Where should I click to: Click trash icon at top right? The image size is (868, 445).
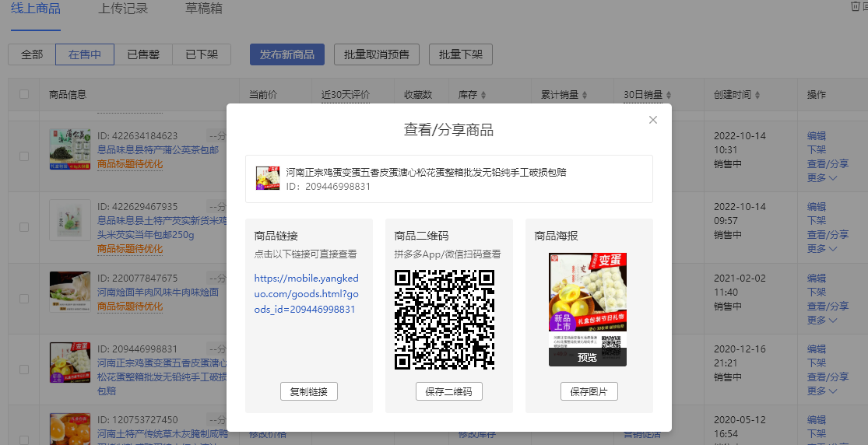point(856,6)
